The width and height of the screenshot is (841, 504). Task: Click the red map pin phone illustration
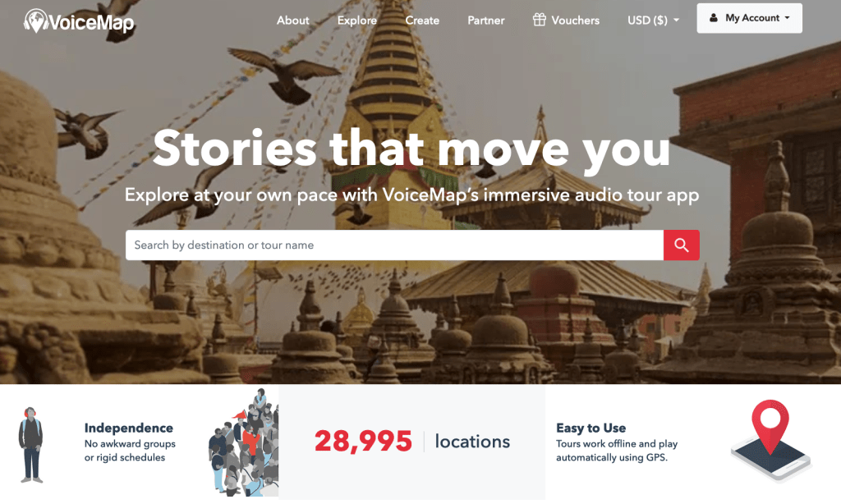point(771,441)
